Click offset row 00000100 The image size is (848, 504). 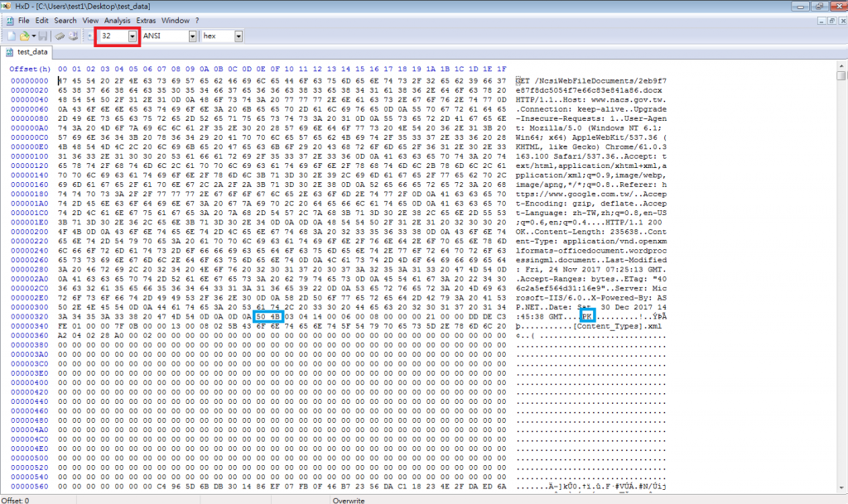tap(30, 156)
